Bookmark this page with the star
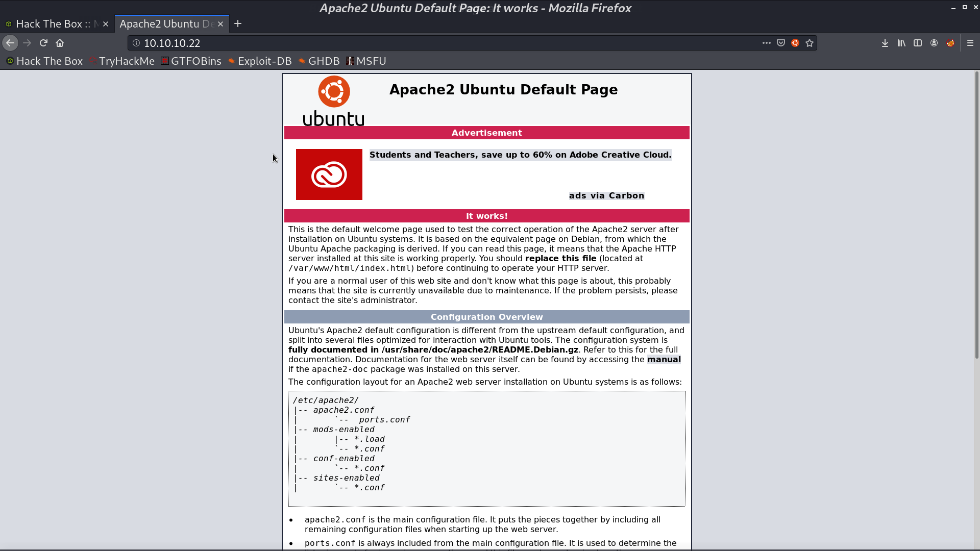 point(810,43)
